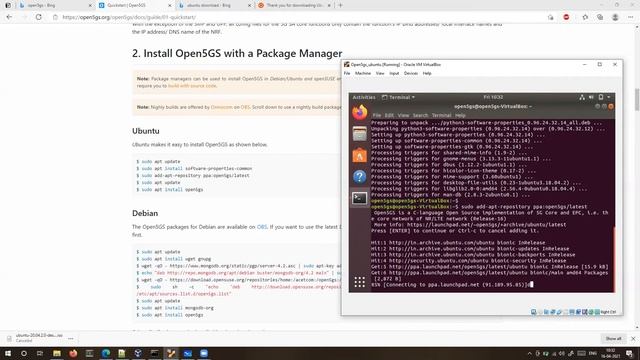This screenshot has width=640, height=360.
Task: Open a new browser tab
Action: pos(340,5)
